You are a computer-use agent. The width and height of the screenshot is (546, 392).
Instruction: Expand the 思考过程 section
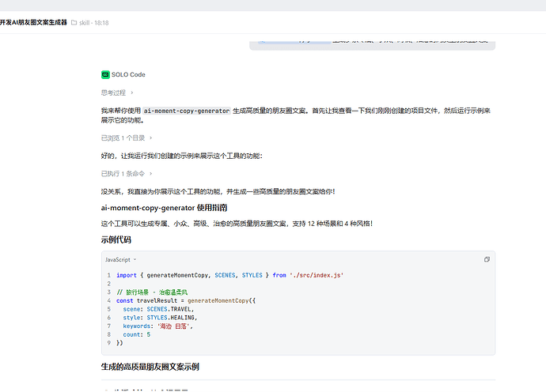tap(117, 93)
